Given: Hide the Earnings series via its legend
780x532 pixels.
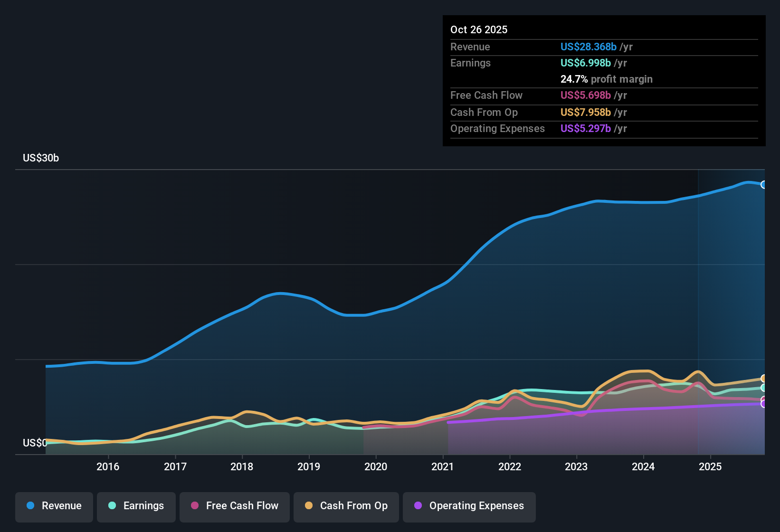Looking at the screenshot, I should [x=136, y=506].
